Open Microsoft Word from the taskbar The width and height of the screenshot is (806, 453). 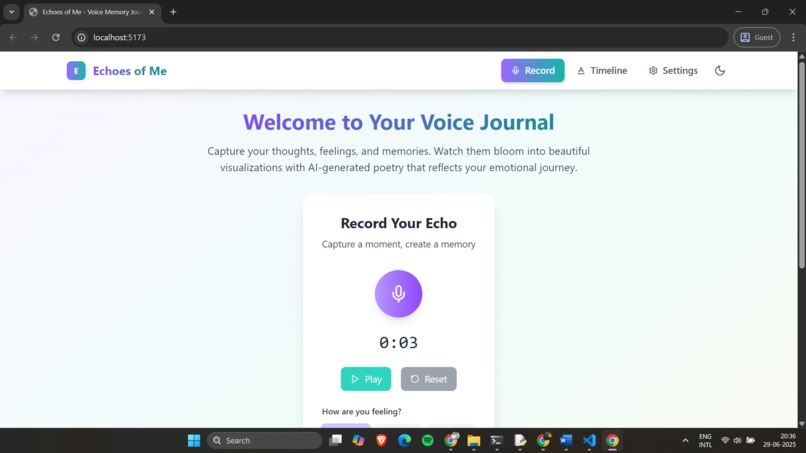click(x=566, y=441)
